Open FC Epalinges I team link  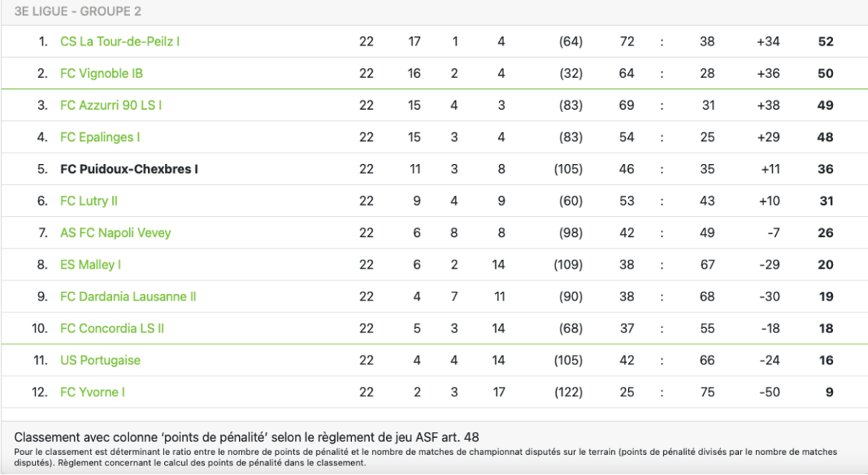99,137
